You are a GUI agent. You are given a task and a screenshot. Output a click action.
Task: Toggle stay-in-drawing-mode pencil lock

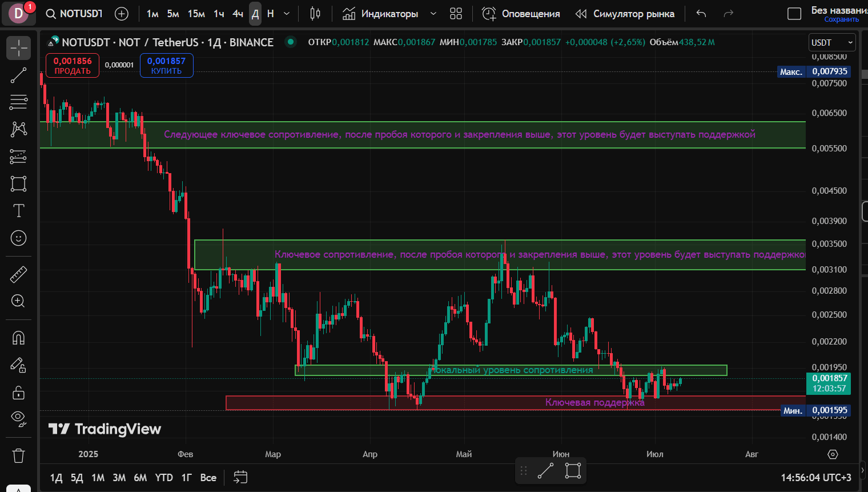coord(18,365)
